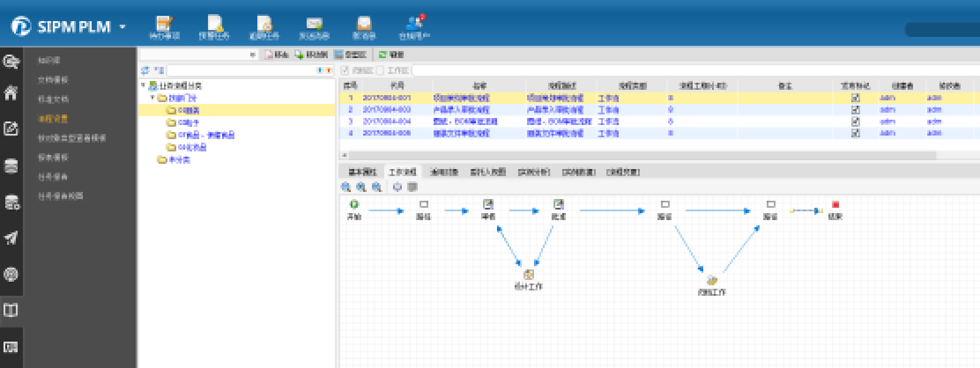Select the orange highlighted item in left menu
980x368 pixels.
tap(53, 119)
